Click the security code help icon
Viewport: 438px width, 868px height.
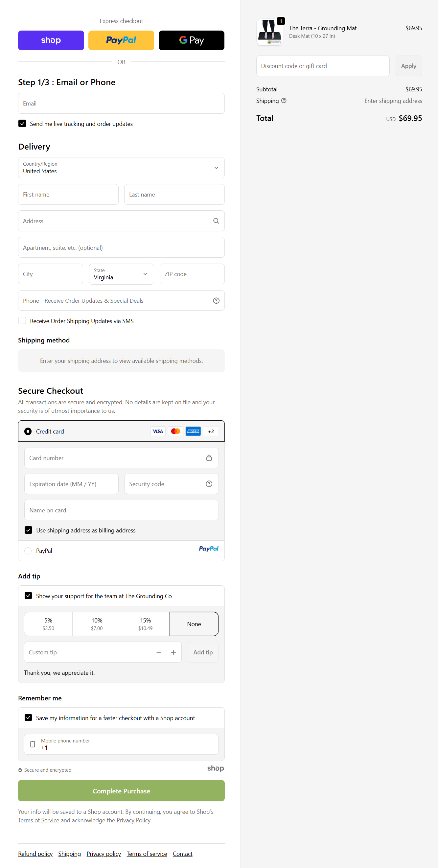(209, 484)
